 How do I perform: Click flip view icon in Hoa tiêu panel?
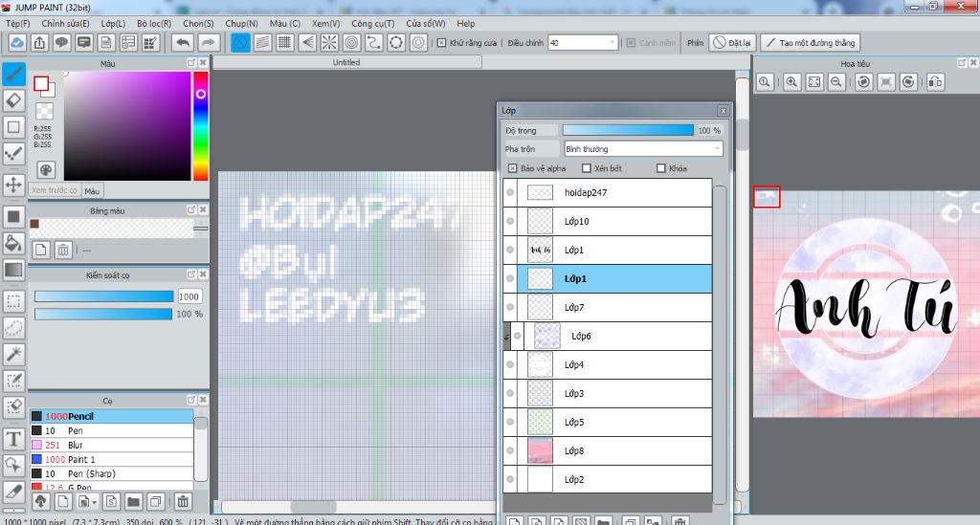pyautogui.click(x=935, y=82)
